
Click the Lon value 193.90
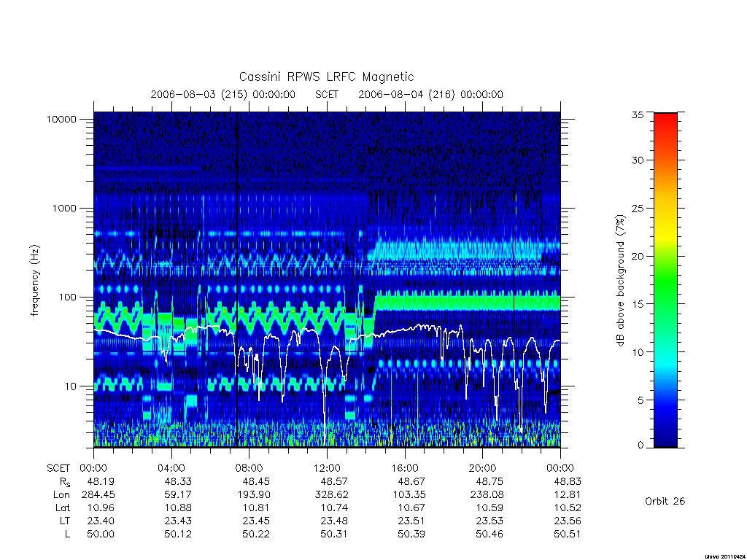click(x=253, y=495)
